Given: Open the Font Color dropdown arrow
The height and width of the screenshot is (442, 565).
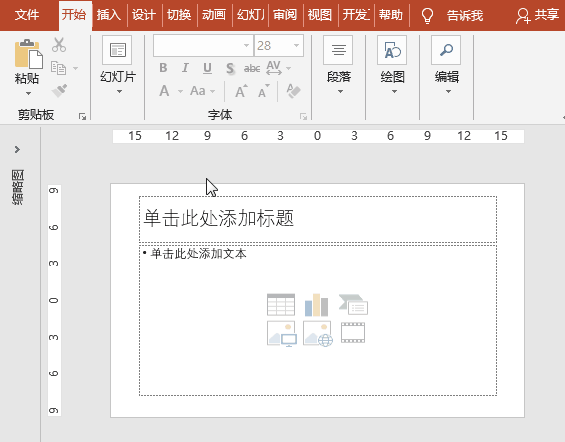Looking at the screenshot, I should point(180,91).
